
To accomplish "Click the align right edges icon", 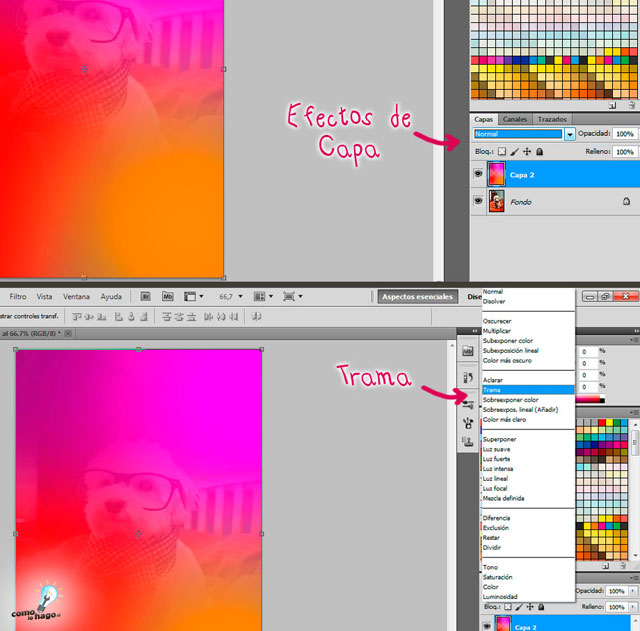I will (x=144, y=317).
